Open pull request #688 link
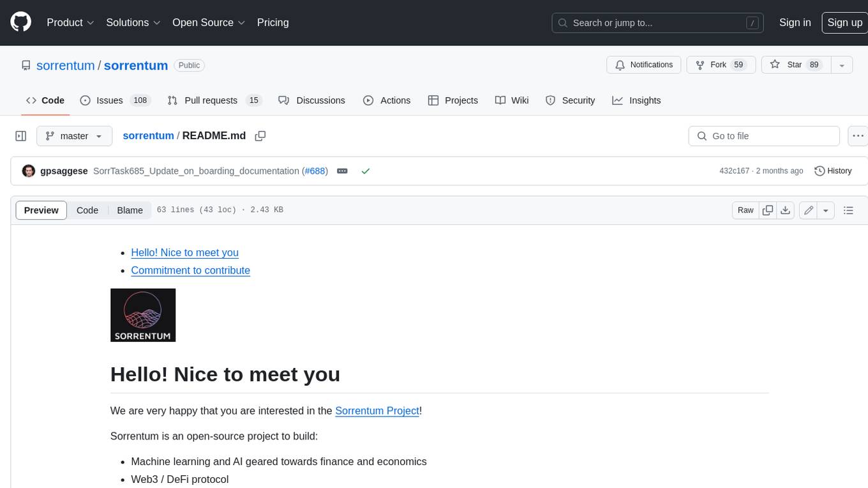Viewport: 868px width, 488px height. (315, 171)
